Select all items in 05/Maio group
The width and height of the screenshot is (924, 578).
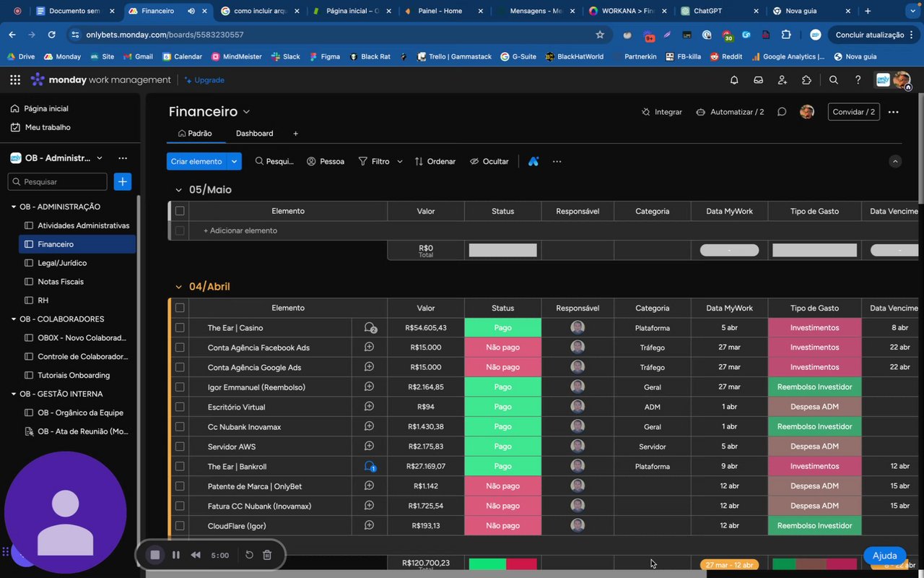pyautogui.click(x=180, y=211)
